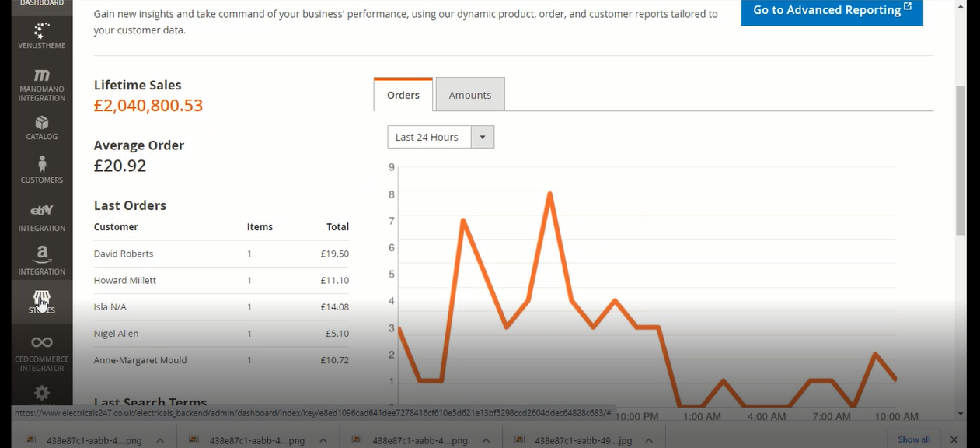980x448 pixels.
Task: Click the Items column header
Action: (260, 227)
